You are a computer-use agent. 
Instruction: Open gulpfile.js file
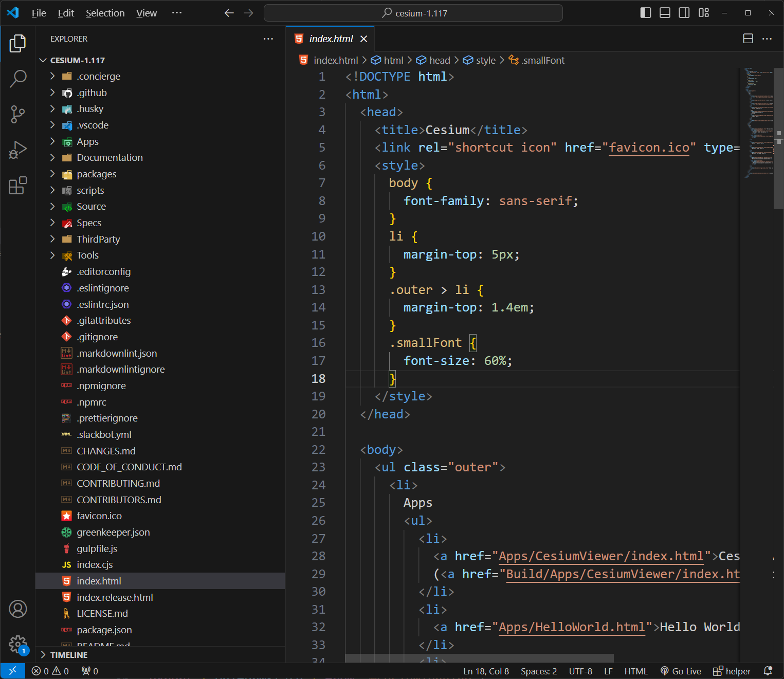pyautogui.click(x=160, y=548)
